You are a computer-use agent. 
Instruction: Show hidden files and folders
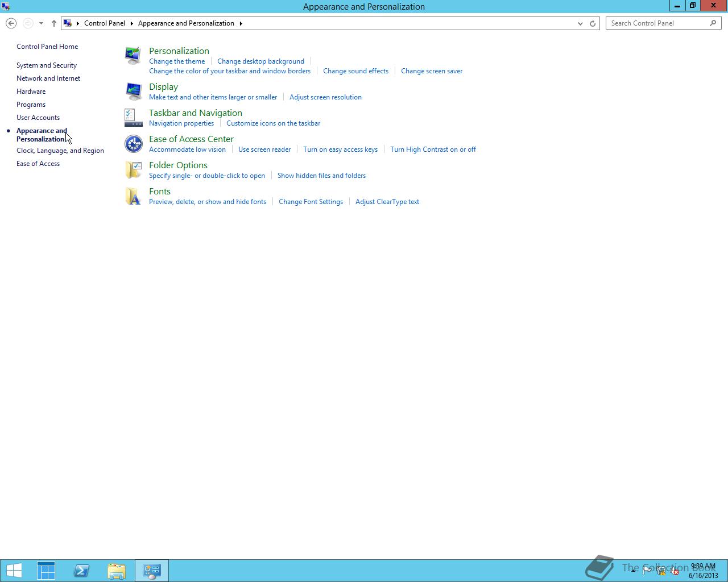pos(321,176)
